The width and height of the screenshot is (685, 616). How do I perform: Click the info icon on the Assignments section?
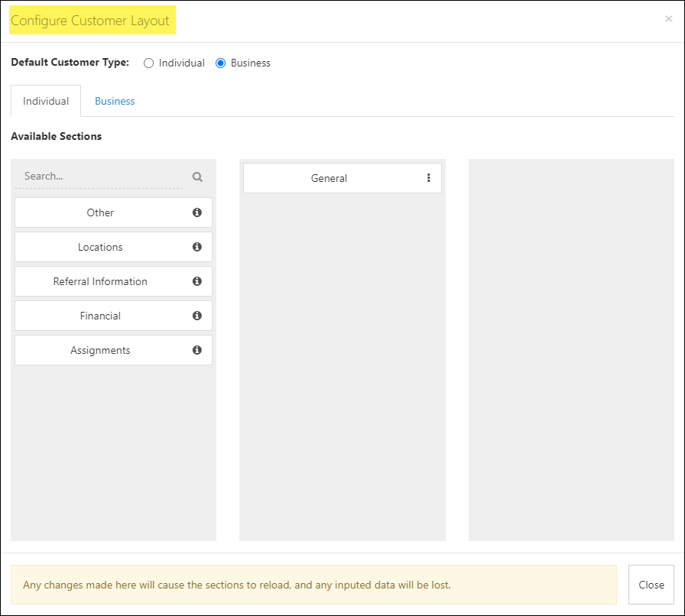pos(197,350)
